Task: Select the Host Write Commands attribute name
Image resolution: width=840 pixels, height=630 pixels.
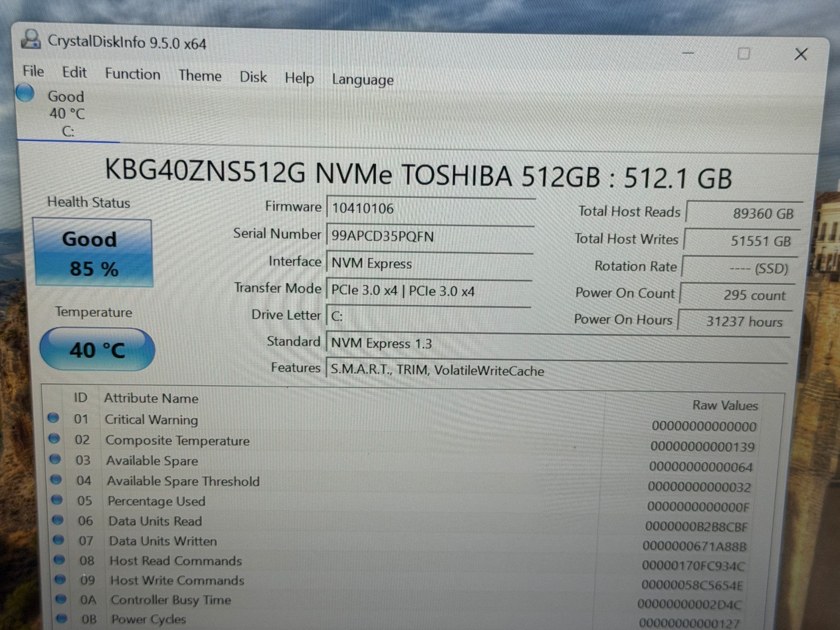Action: click(x=177, y=580)
